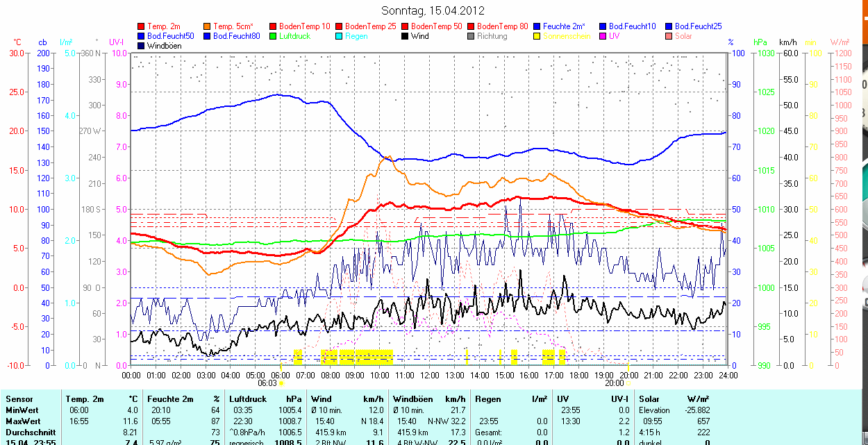
Task: Select the Bod.Feucht80 legend label
Action: (236, 36)
